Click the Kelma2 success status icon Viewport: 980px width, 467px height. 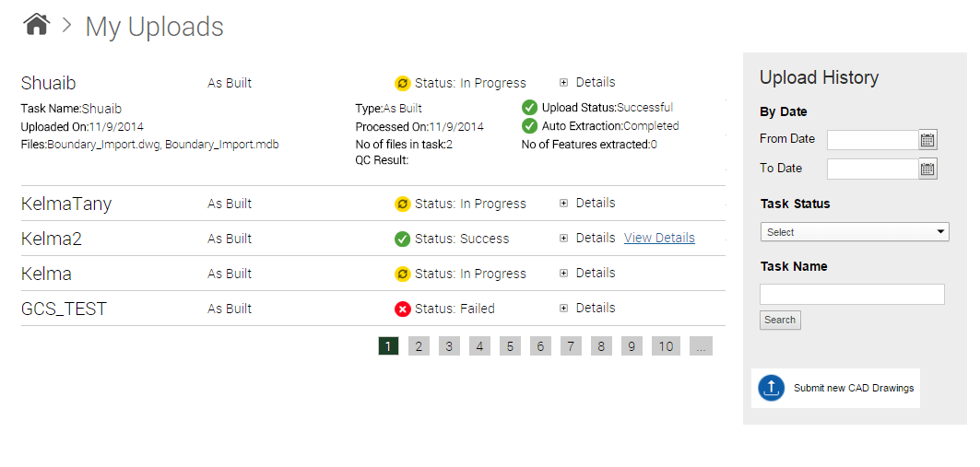[x=402, y=239]
